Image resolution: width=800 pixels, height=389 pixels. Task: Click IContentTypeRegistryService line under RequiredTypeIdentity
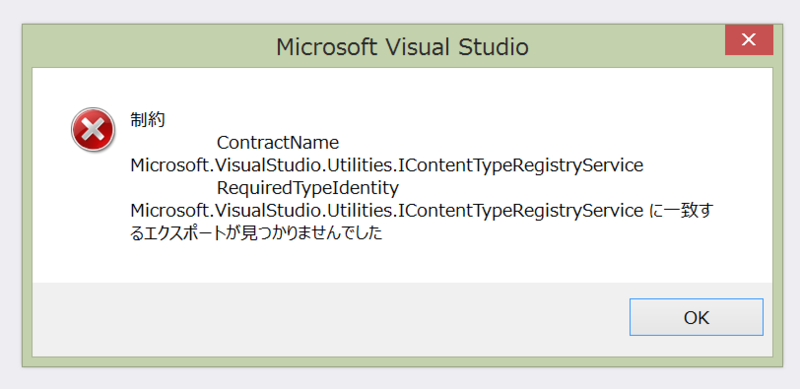click(387, 211)
